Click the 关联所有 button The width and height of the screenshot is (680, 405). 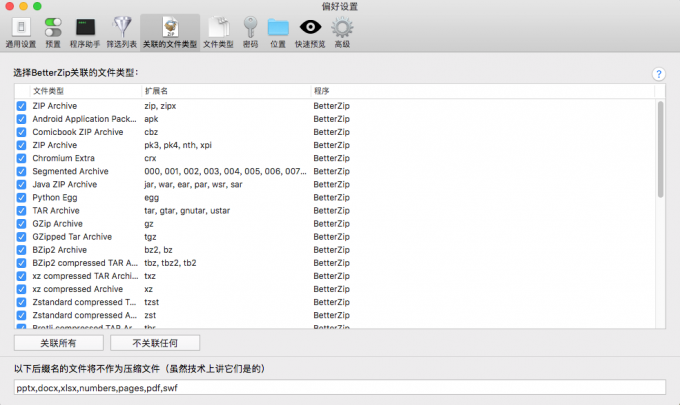(x=59, y=343)
